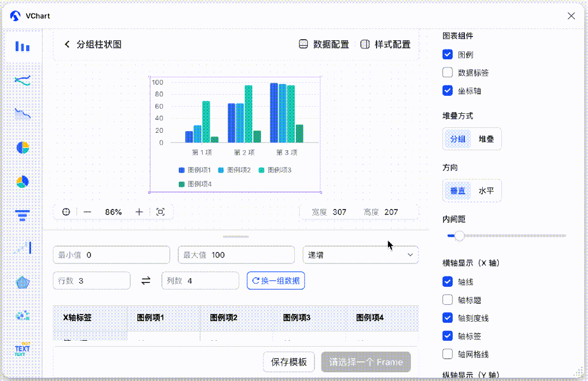Swap rows and columns with the exchange icon

(x=146, y=281)
